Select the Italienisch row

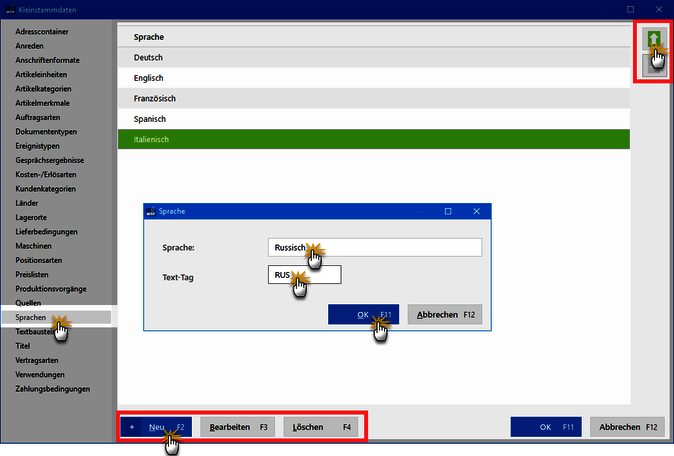pos(374,139)
